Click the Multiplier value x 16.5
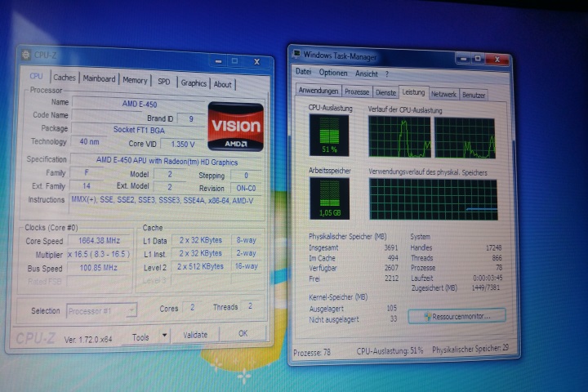Screen dimensions: 588x392 coord(99,254)
